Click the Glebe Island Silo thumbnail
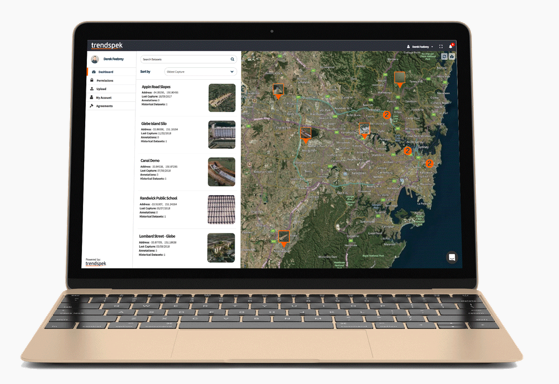 (222, 134)
